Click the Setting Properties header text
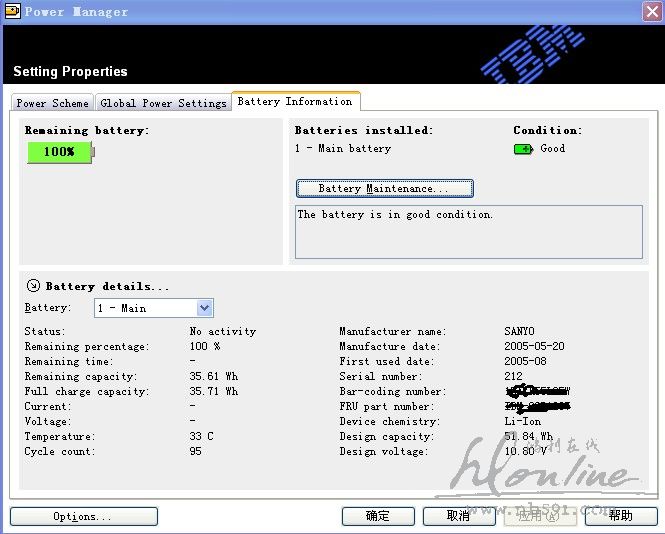Image resolution: width=665 pixels, height=534 pixels. [x=70, y=72]
